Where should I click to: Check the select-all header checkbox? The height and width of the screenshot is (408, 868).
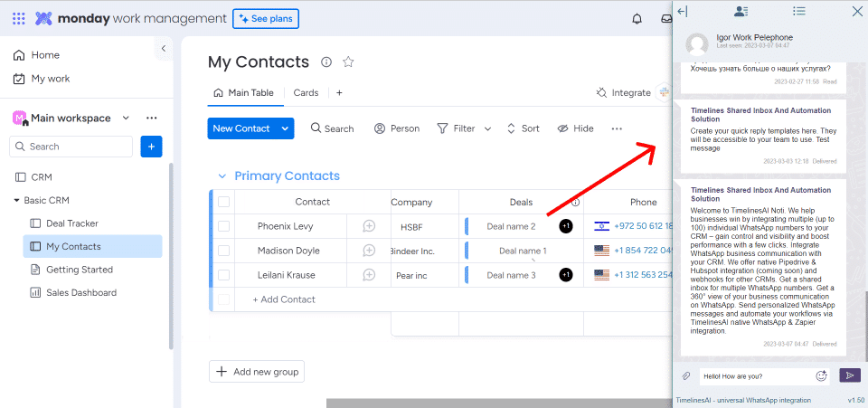(x=223, y=202)
